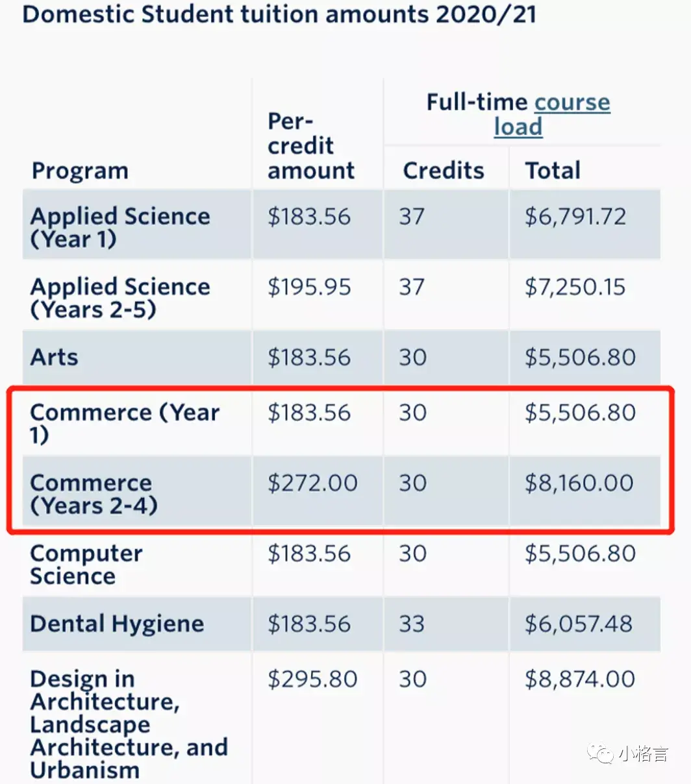Click the Credits column header
The width and height of the screenshot is (691, 784).
click(x=444, y=171)
